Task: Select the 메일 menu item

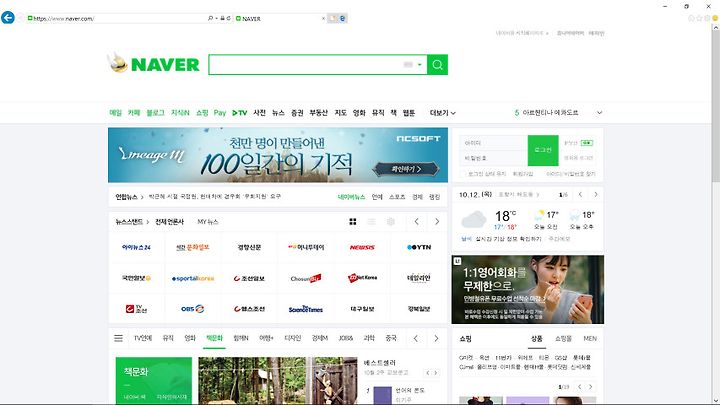Action: [x=115, y=112]
